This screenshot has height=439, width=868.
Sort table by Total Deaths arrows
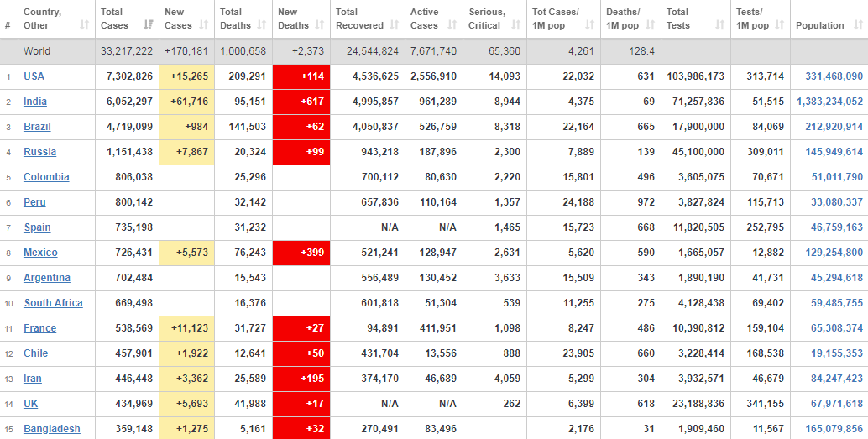(x=262, y=25)
